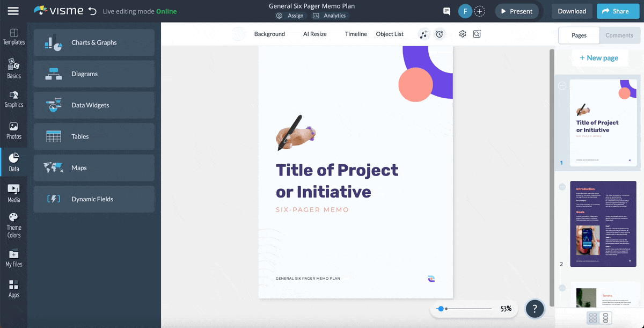
Task: Open the Maps data category
Action: pyautogui.click(x=94, y=167)
